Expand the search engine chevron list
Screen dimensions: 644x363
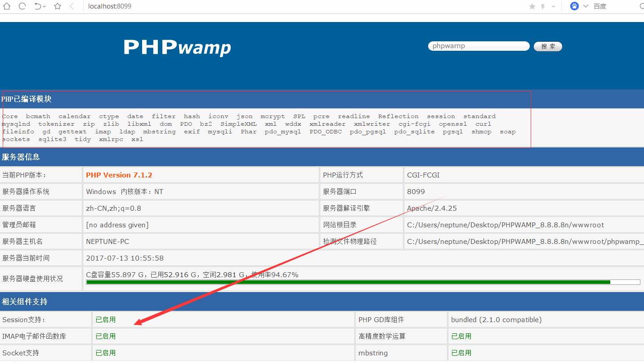[x=586, y=6]
